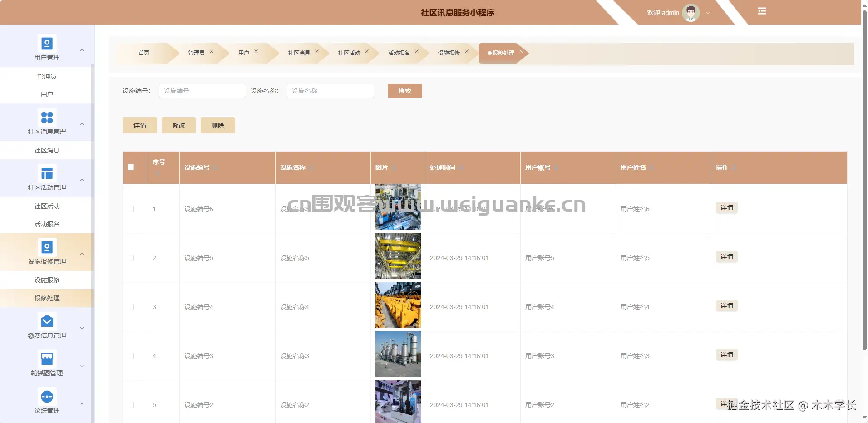868x423 pixels.
Task: Switch to the 设施报修 tab
Action: [x=449, y=53]
